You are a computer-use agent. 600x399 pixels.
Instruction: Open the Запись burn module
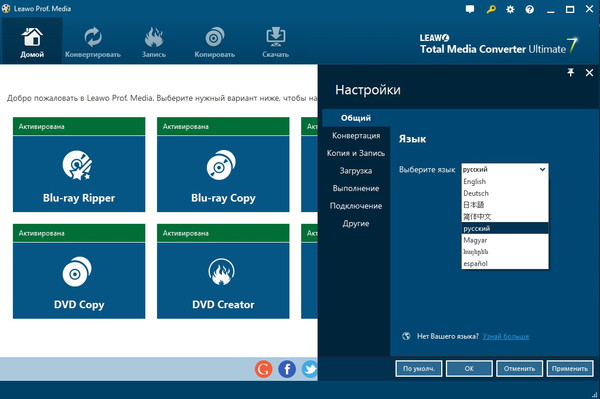[154, 41]
